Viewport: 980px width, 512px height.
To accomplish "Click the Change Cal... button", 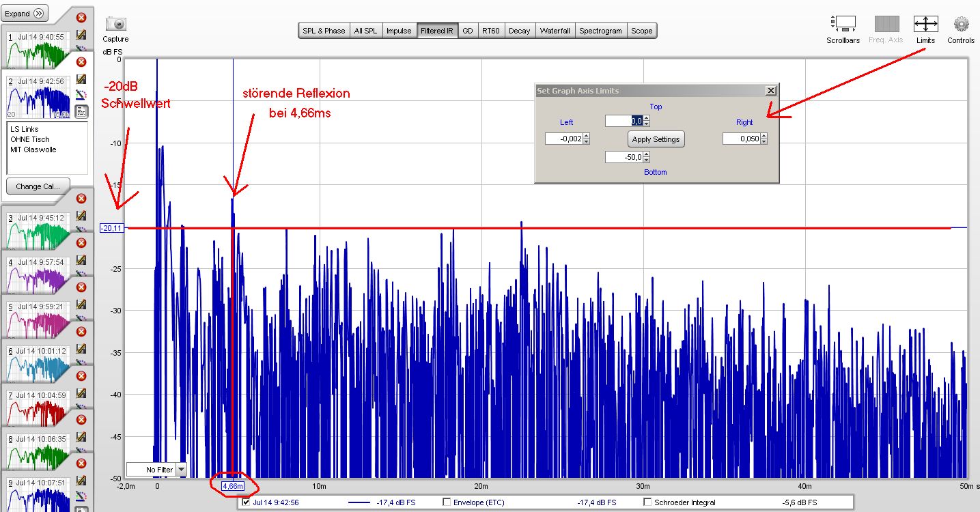I will pos(38,186).
